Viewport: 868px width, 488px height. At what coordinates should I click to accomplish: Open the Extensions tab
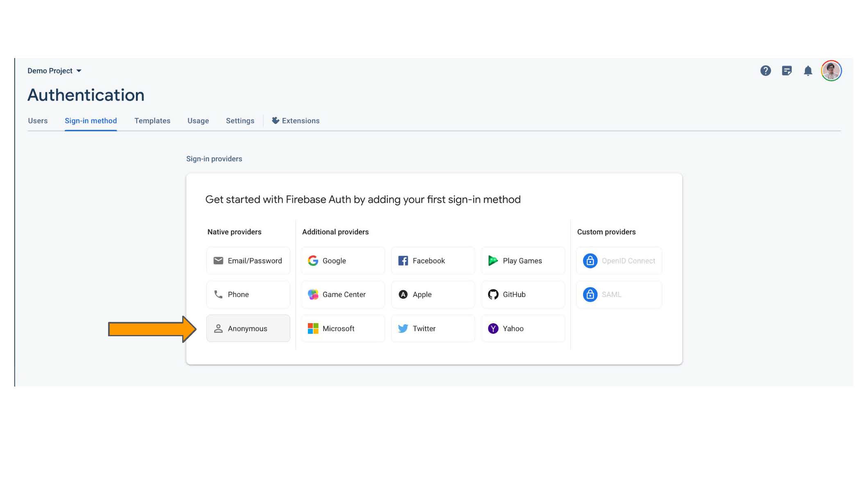(x=296, y=121)
